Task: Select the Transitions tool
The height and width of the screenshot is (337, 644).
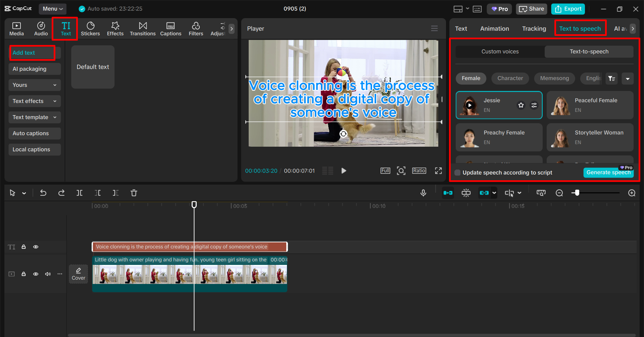Action: coord(143,29)
